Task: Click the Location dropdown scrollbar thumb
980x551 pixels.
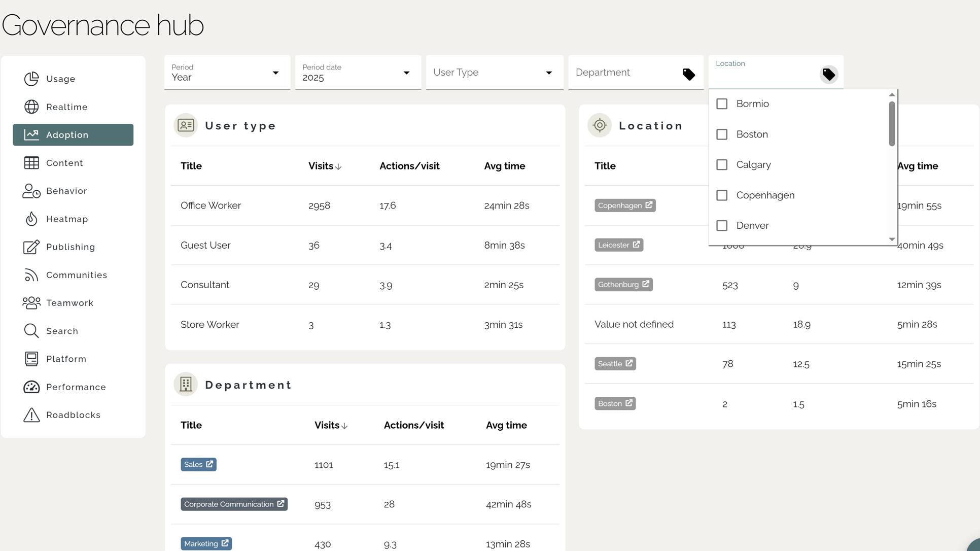Action: click(892, 123)
